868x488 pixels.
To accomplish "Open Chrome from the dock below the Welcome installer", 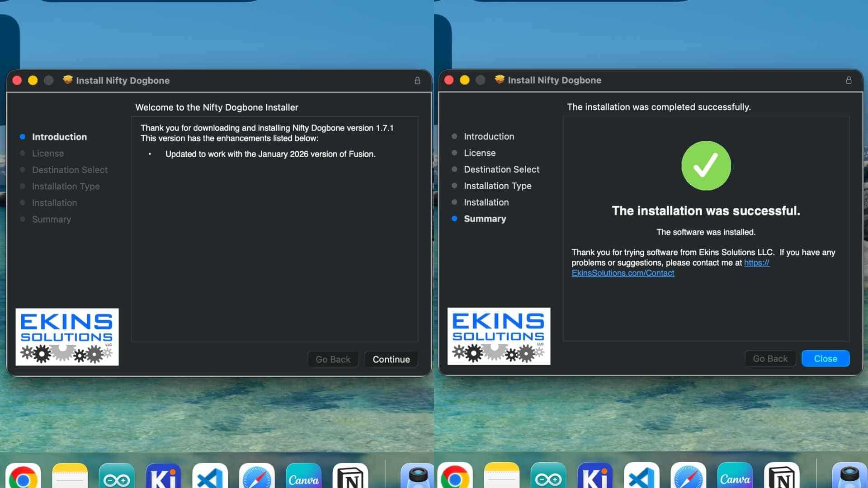I will point(23,477).
